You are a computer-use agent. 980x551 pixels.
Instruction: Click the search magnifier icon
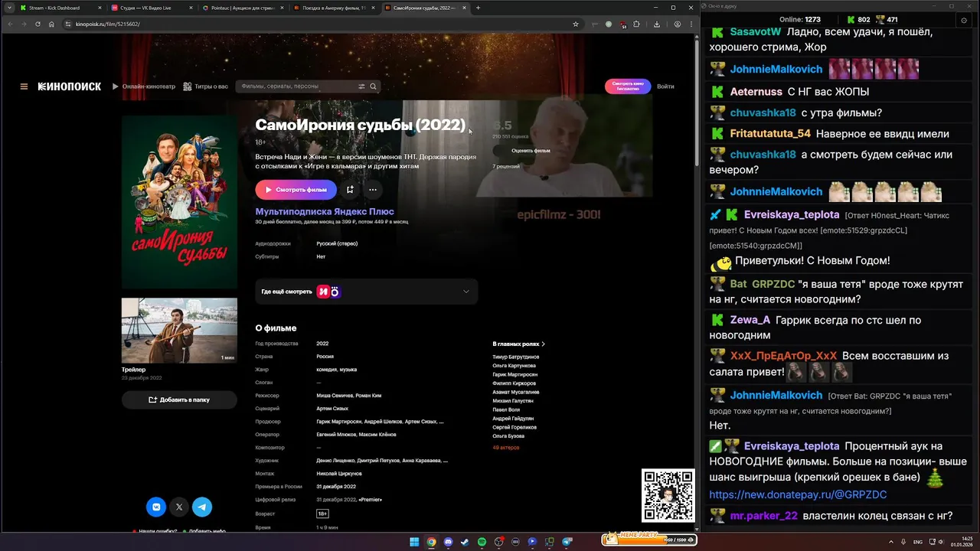coord(374,86)
